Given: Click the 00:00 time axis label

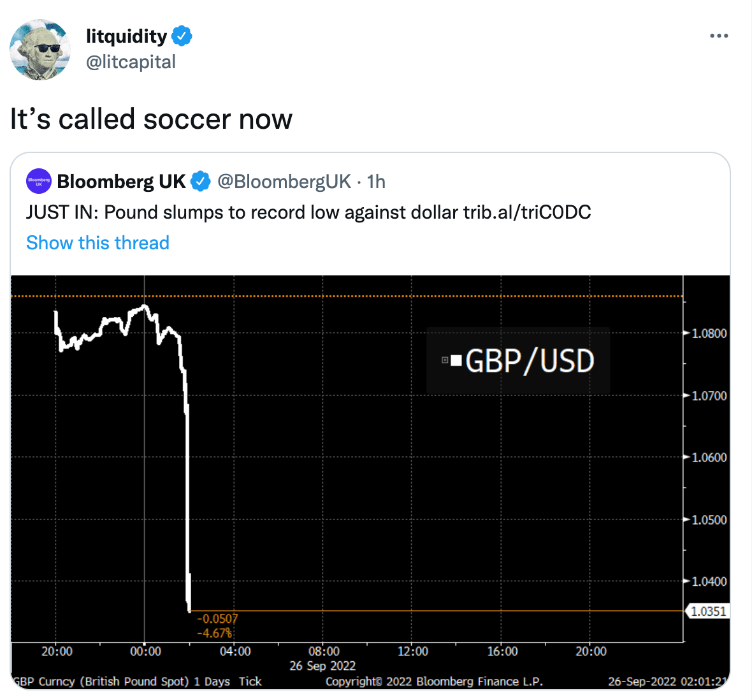Looking at the screenshot, I should point(145,651).
